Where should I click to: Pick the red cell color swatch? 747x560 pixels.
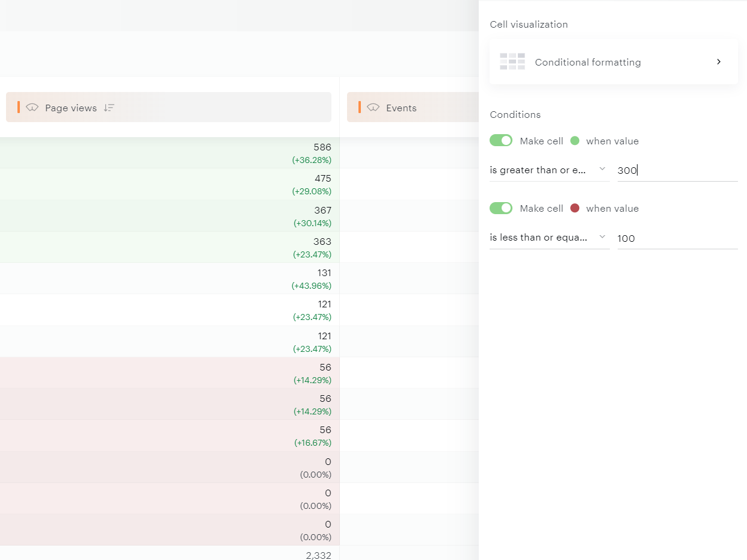[574, 208]
